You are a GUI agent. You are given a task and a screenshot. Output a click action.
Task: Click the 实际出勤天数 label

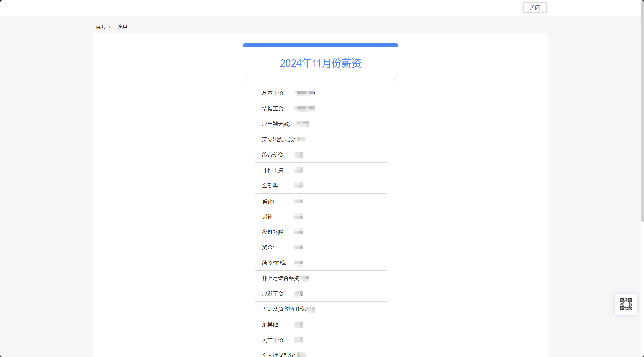pos(278,139)
